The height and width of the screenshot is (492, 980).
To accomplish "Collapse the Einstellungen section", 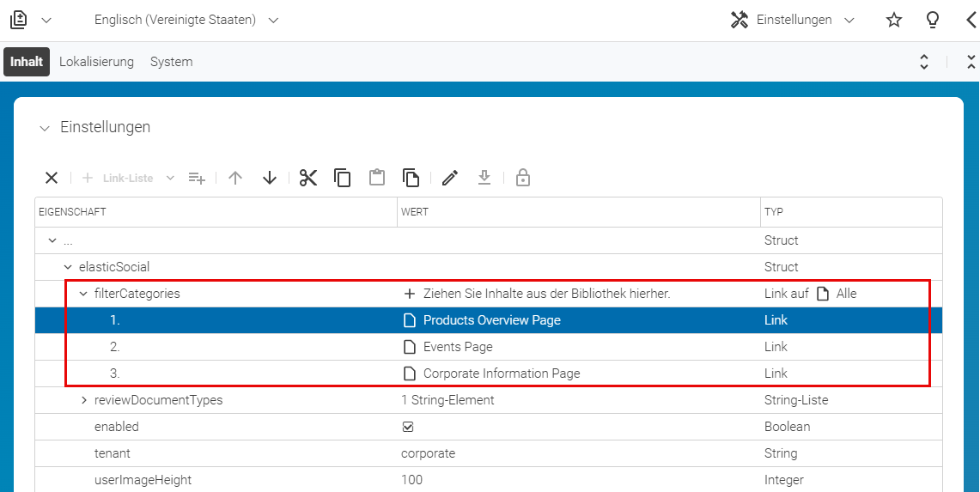I will coord(44,128).
